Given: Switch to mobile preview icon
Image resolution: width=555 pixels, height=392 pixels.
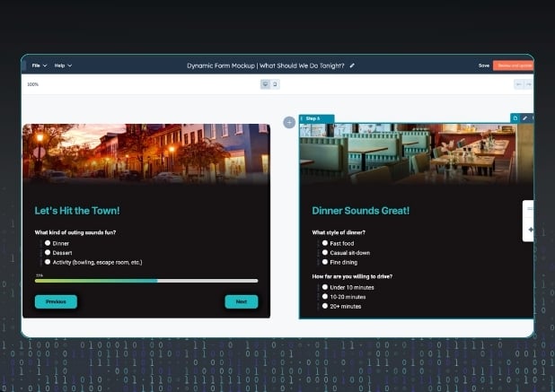Looking at the screenshot, I should (x=275, y=84).
